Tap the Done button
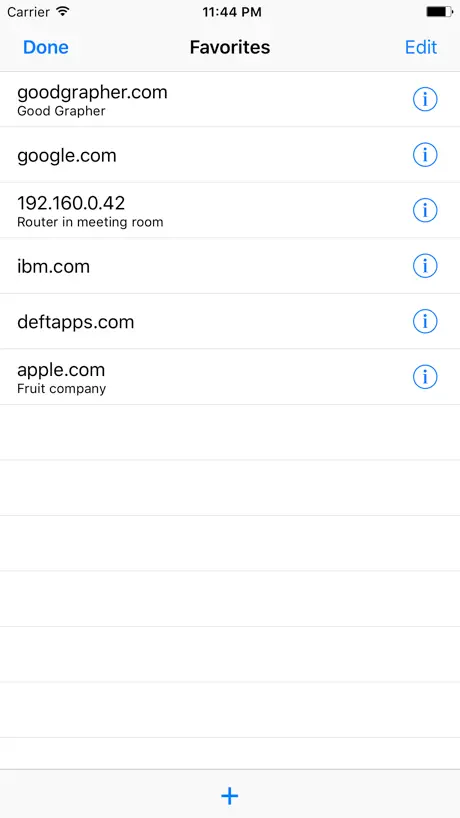The height and width of the screenshot is (818, 460). click(46, 47)
